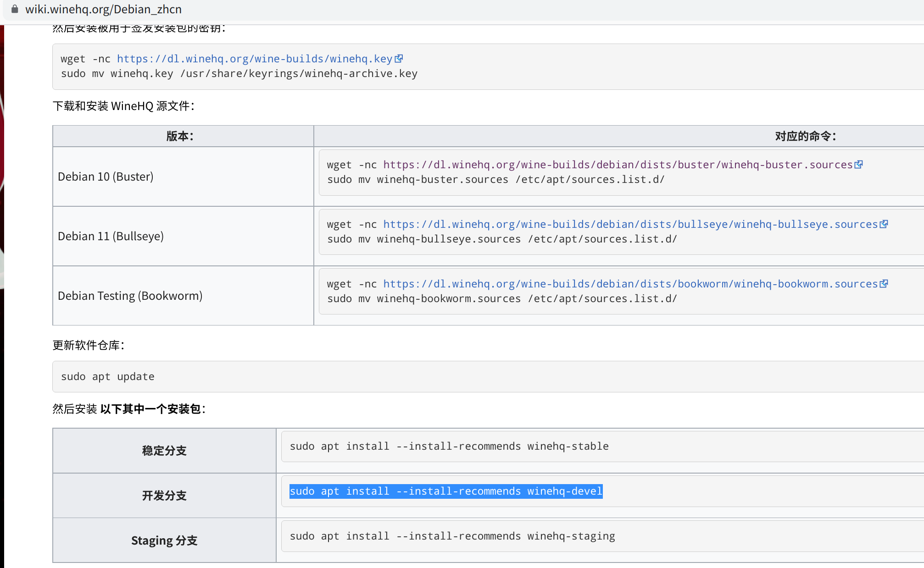Open the winehq-buster.sources link
The width and height of the screenshot is (924, 568).
click(618, 165)
